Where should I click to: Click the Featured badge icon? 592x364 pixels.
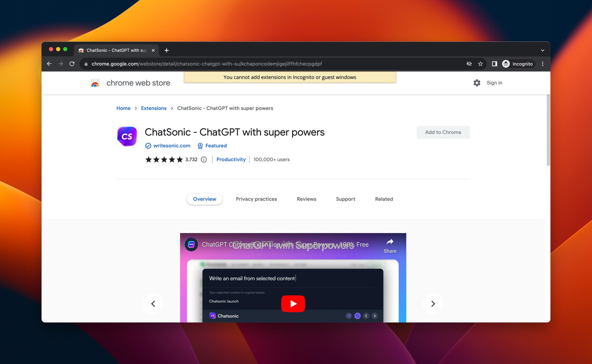(x=199, y=145)
